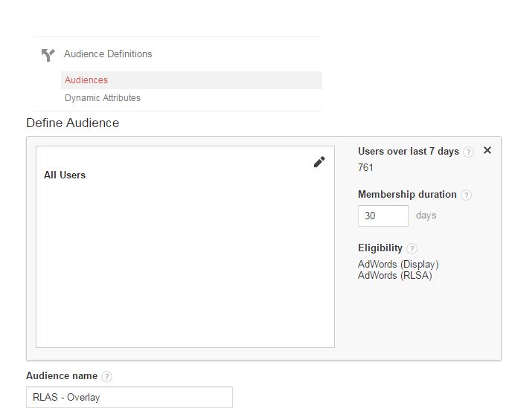This screenshot has height=420, width=512.
Task: Click the Audience name label
Action: click(62, 376)
